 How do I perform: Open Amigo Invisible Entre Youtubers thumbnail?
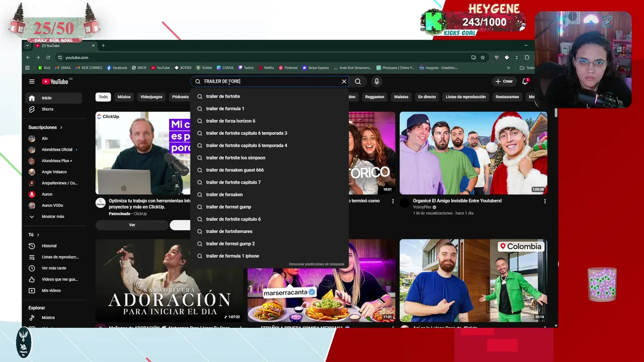(473, 153)
